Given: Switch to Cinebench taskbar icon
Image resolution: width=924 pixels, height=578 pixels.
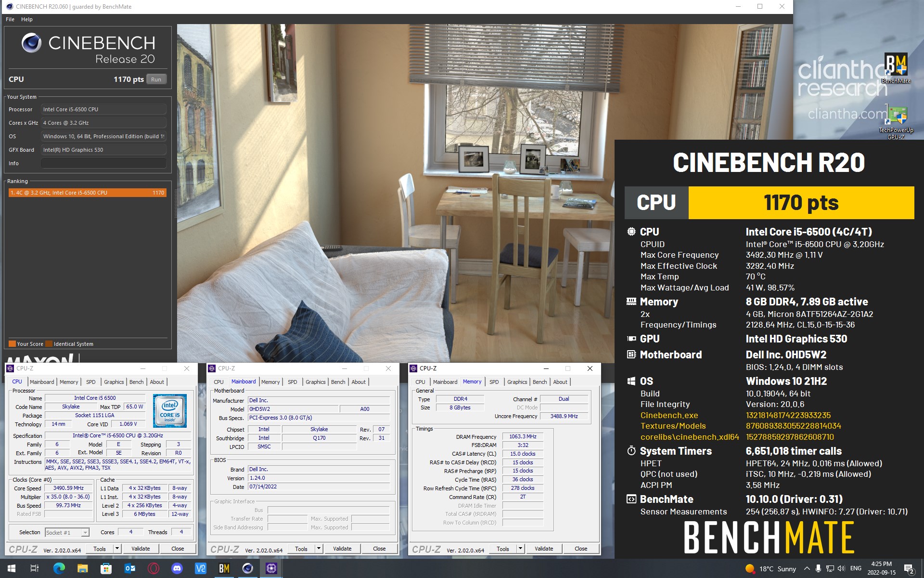Looking at the screenshot, I should pyautogui.click(x=247, y=568).
